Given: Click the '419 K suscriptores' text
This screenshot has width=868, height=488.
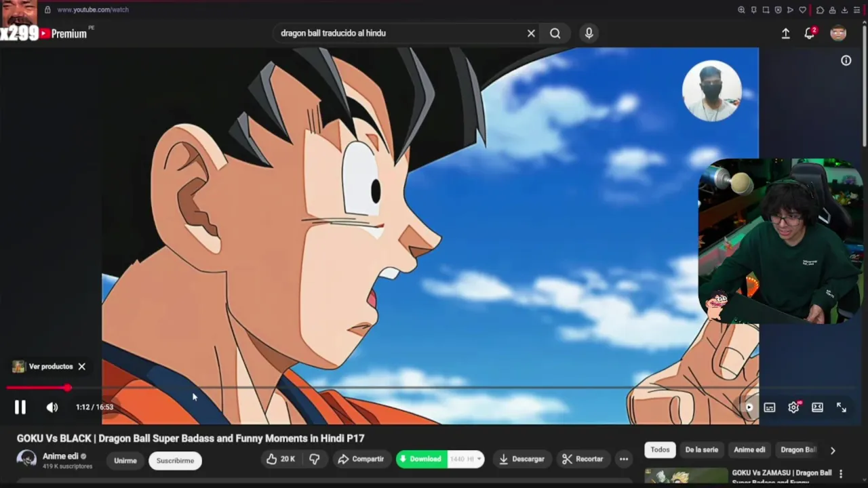Looking at the screenshot, I should [67, 466].
